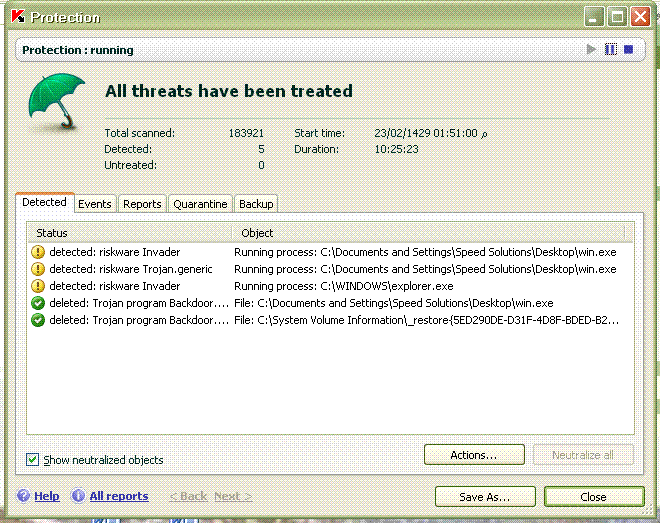Switch to the Detected tab
This screenshot has width=660, height=523.
pos(45,202)
